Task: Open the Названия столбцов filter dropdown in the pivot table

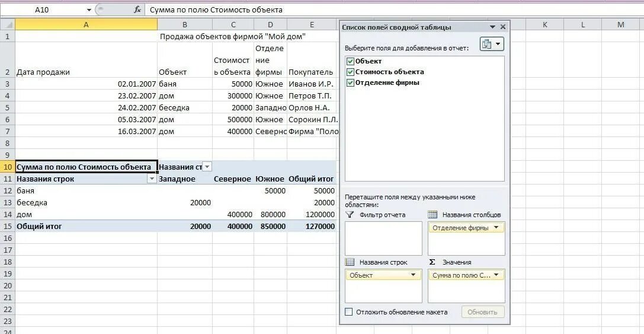Action: tap(207, 167)
